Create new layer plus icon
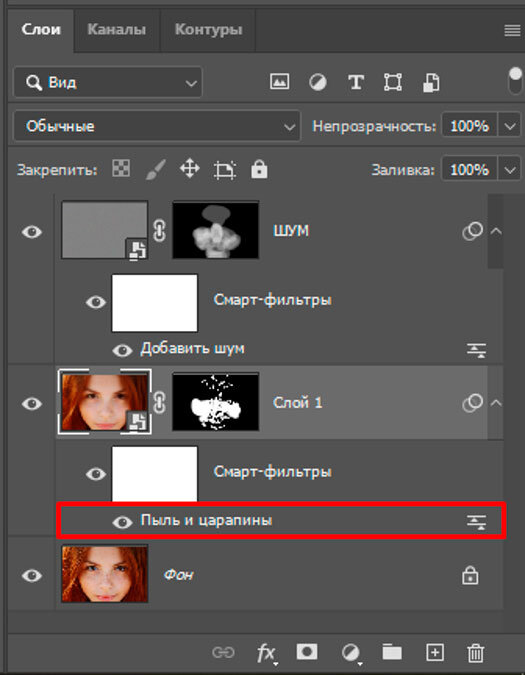This screenshot has height=675, width=525. pyautogui.click(x=435, y=653)
